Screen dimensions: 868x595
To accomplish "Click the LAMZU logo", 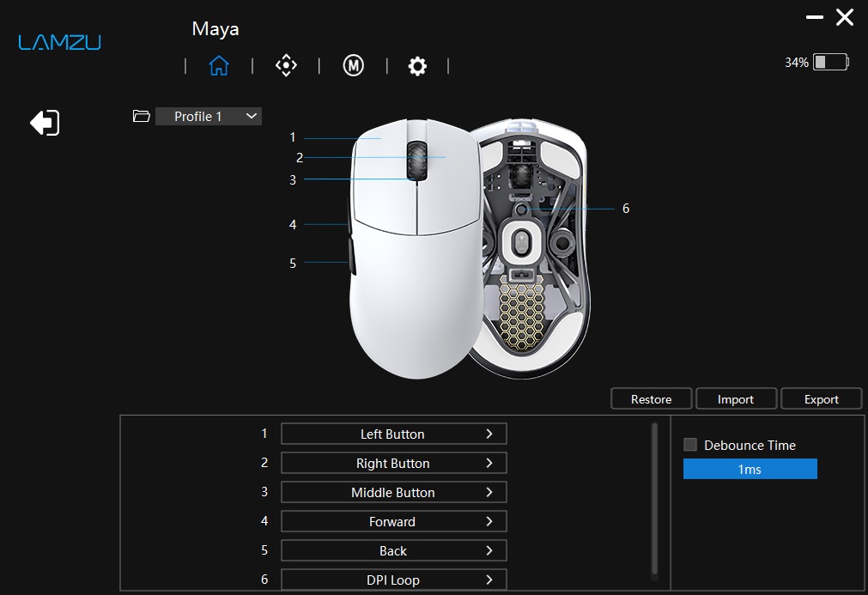I will pyautogui.click(x=60, y=43).
